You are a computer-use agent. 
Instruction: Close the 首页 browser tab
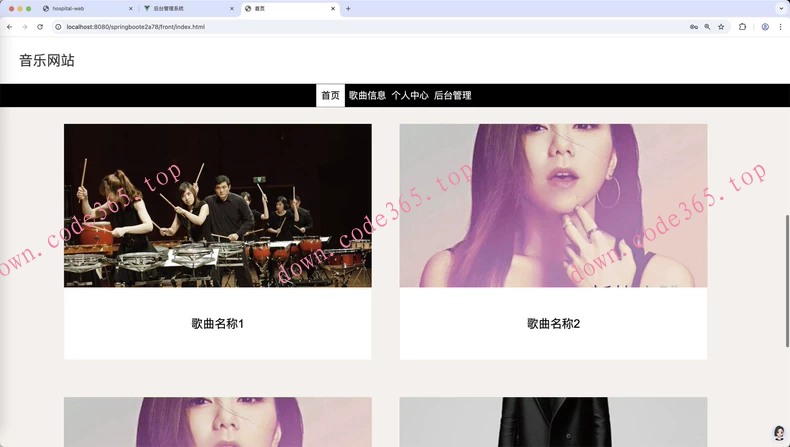pos(333,9)
